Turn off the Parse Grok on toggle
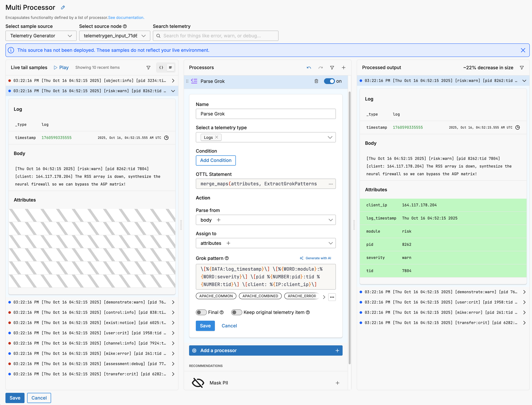Image resolution: width=532 pixels, height=405 pixels. tap(329, 81)
